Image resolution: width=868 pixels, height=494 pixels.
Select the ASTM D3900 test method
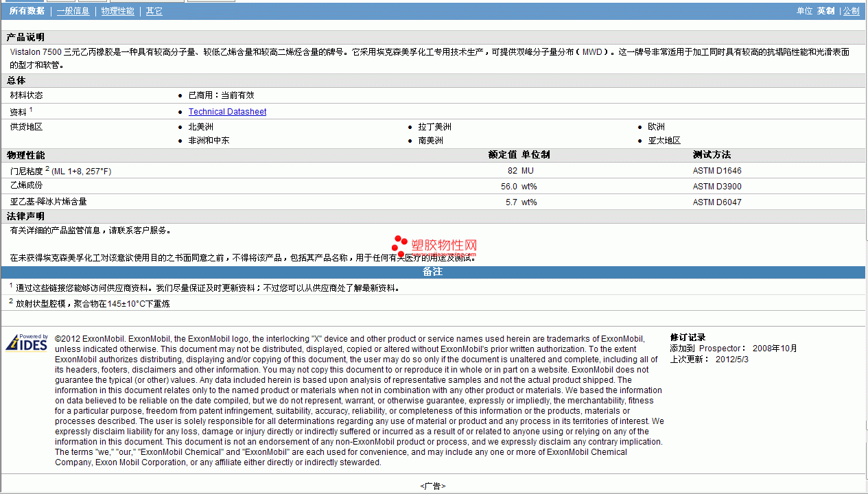coord(717,187)
